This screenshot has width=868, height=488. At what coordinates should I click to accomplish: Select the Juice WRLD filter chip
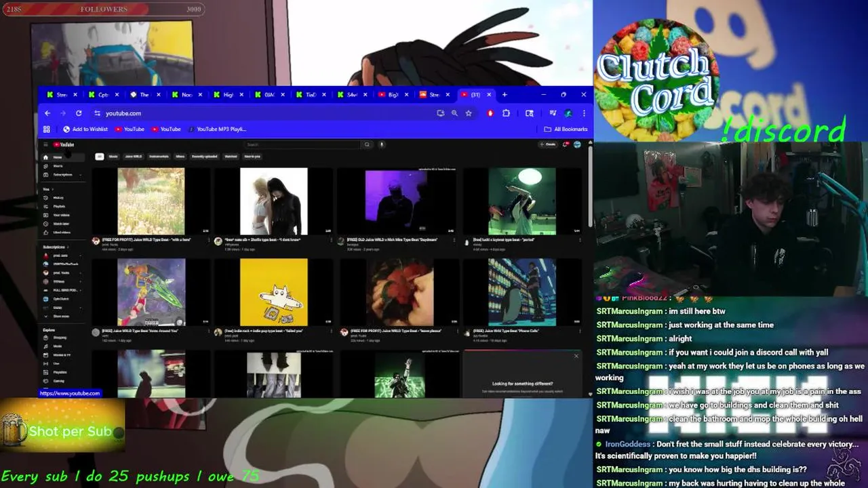pos(134,157)
